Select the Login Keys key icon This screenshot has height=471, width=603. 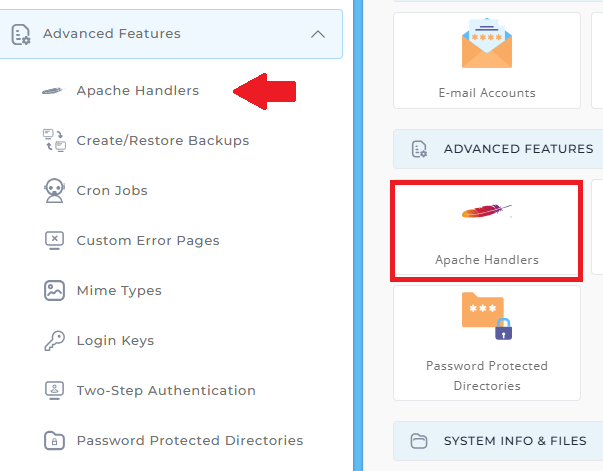pos(54,341)
